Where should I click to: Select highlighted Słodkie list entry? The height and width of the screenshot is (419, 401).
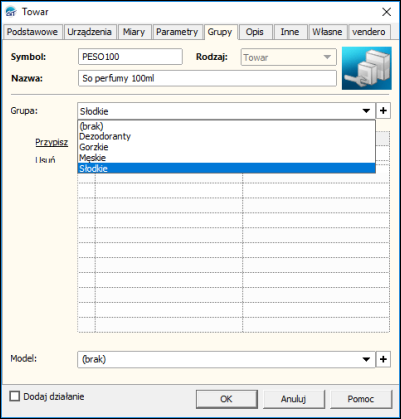226,168
